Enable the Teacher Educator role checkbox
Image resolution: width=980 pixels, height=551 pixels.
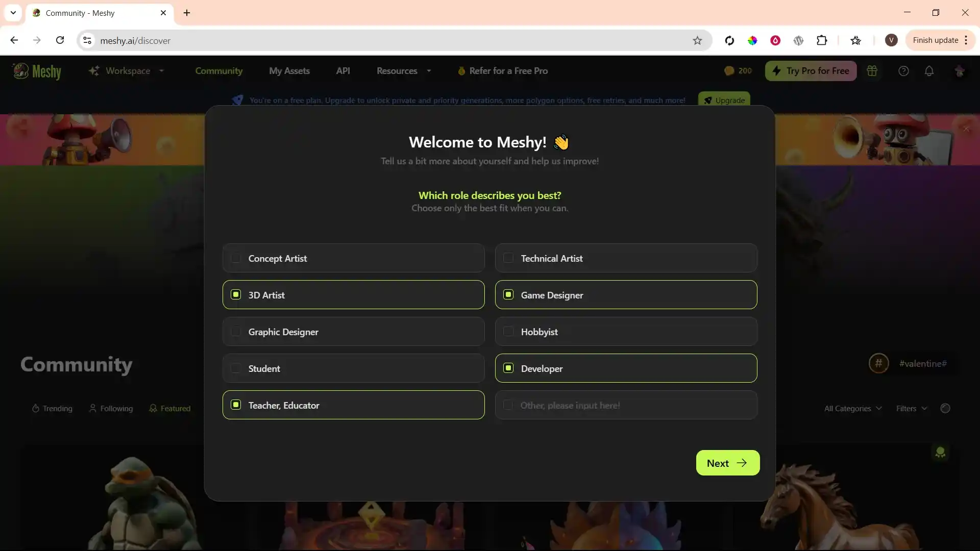(x=236, y=405)
